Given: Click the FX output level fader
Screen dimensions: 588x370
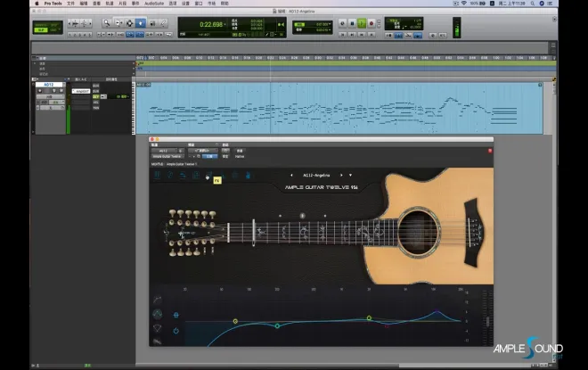Looking at the screenshot, I should pyautogui.click(x=488, y=321).
